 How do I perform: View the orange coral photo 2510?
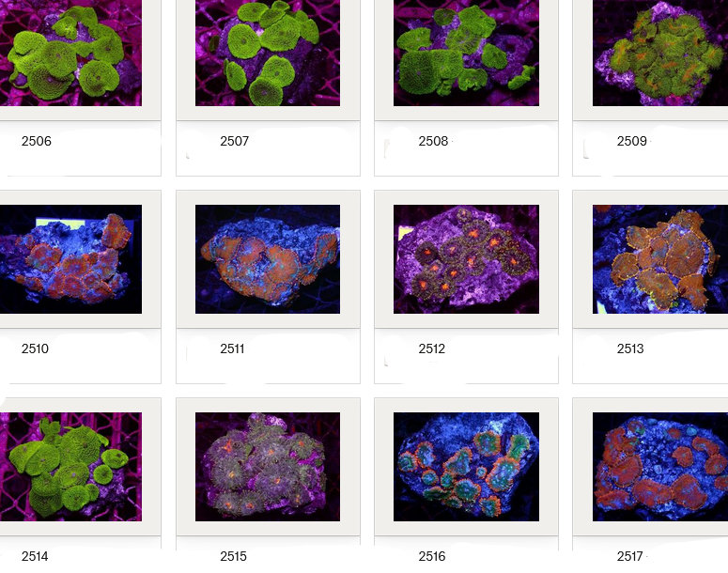(70, 259)
